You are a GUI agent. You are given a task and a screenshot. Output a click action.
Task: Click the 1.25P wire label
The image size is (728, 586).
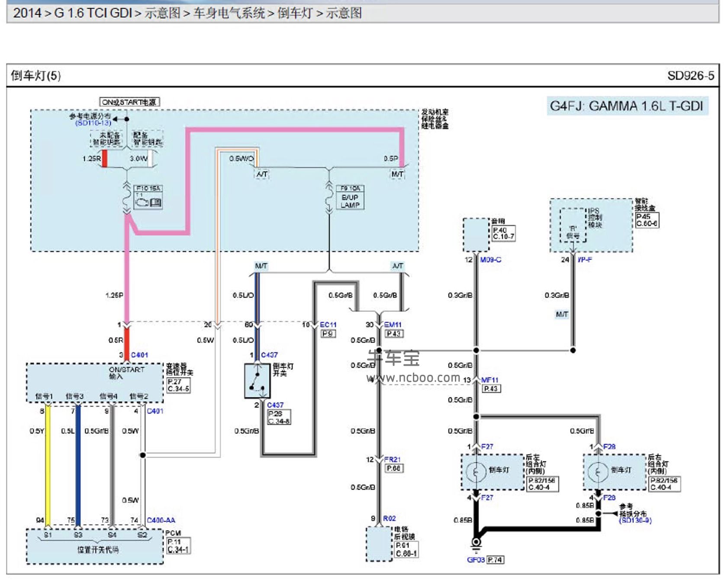(114, 296)
